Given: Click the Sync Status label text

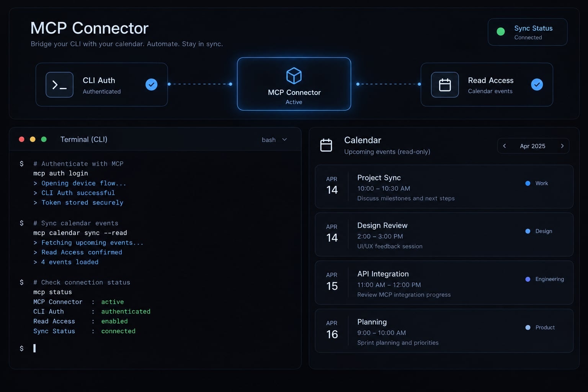Looking at the screenshot, I should coord(533,28).
